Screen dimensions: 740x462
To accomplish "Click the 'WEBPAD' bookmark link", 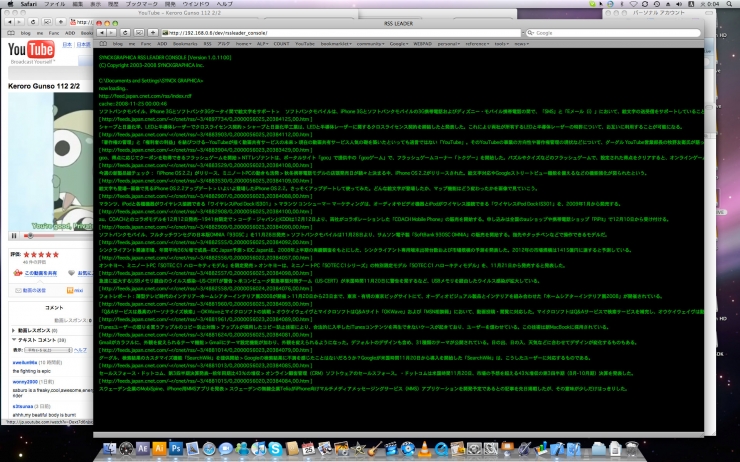I will click(x=422, y=43).
